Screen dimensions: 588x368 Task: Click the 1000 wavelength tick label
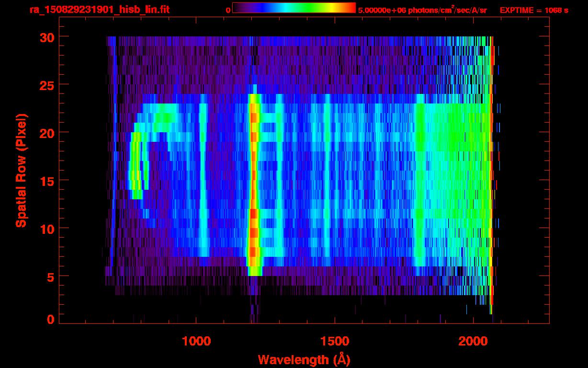(196, 341)
